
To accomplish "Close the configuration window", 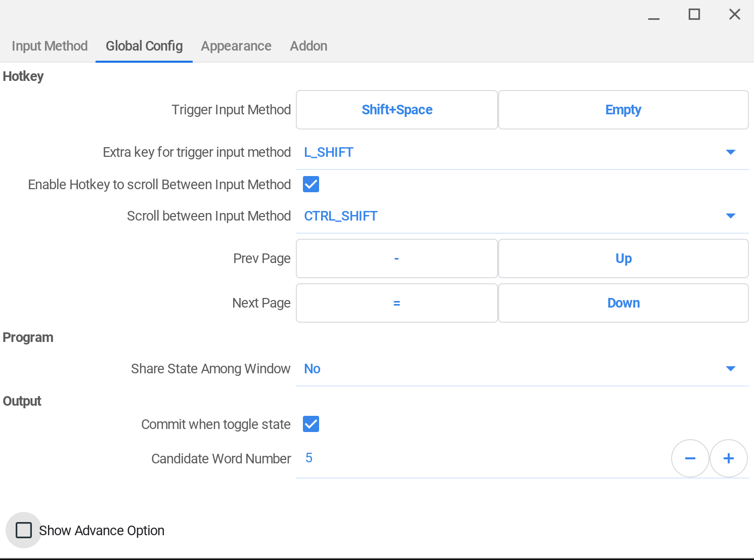I will coord(735,15).
